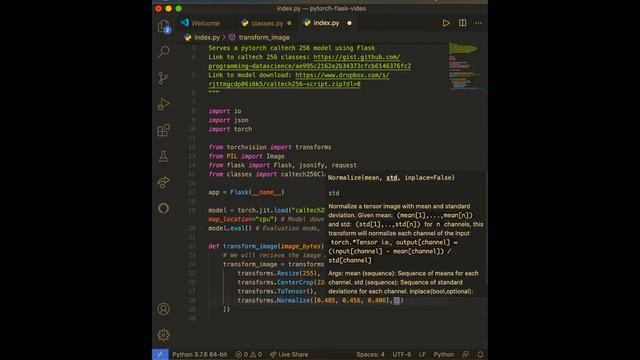Change file encoding UTF-8

tap(402, 354)
